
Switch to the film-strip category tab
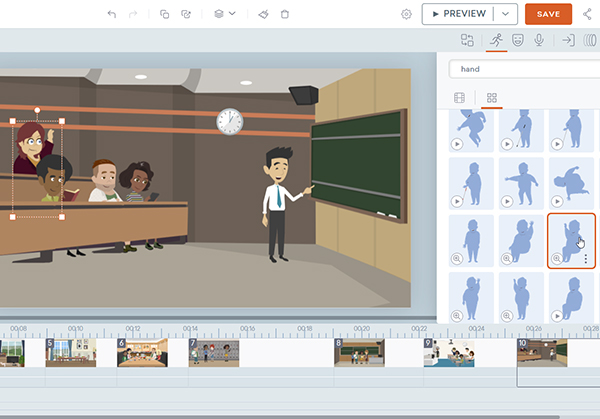[460, 98]
